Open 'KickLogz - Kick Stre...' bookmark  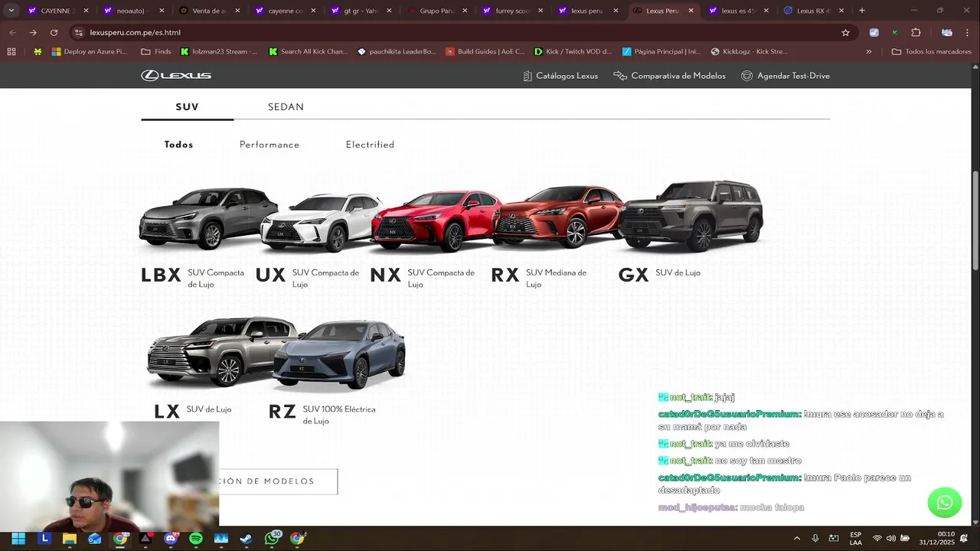pos(749,51)
